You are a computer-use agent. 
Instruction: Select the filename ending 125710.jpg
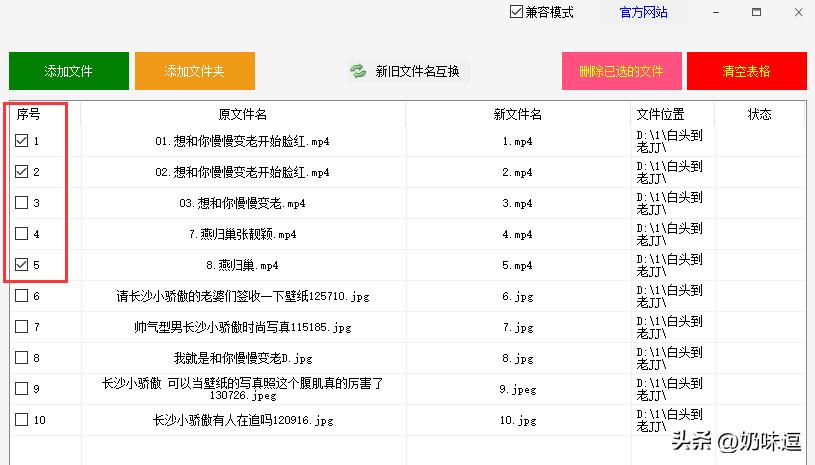[243, 296]
